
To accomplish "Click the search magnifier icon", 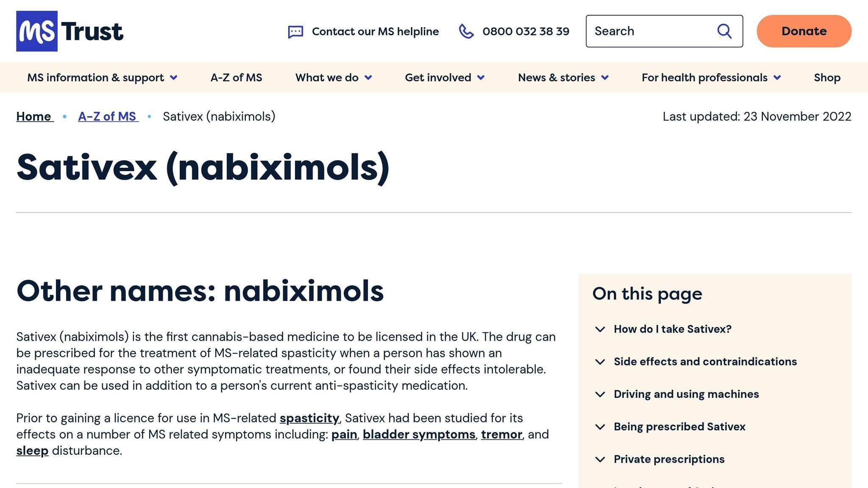I will (724, 31).
